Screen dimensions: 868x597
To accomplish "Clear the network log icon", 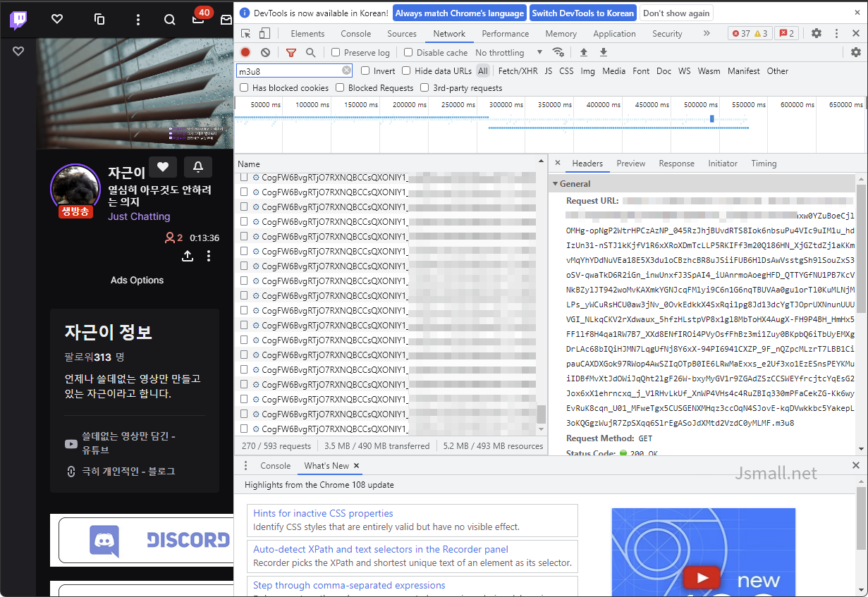I will [x=265, y=52].
